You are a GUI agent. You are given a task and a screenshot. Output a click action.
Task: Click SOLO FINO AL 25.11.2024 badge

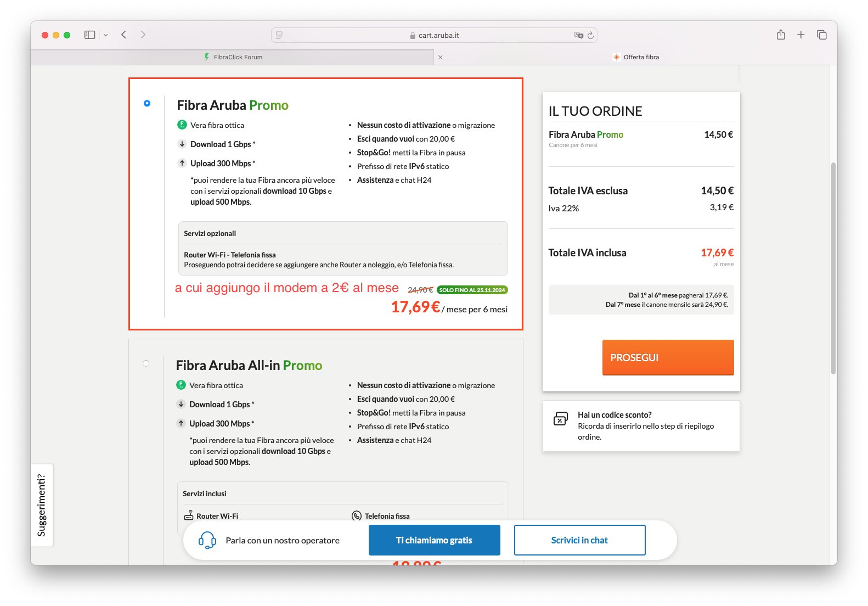(x=472, y=290)
